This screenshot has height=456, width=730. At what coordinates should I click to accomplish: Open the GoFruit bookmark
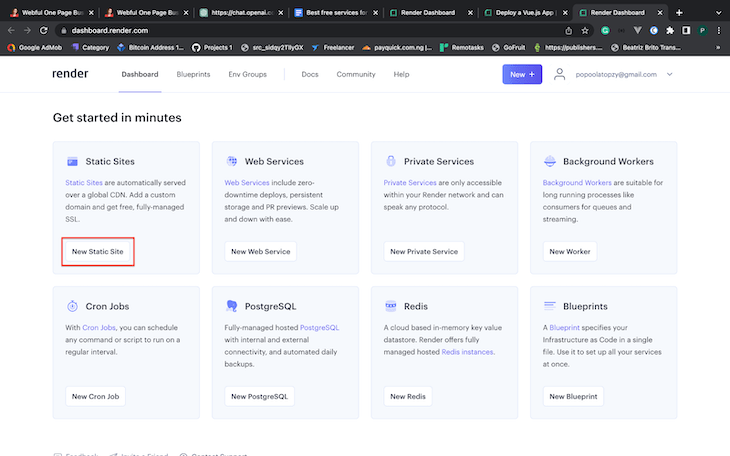tap(508, 48)
